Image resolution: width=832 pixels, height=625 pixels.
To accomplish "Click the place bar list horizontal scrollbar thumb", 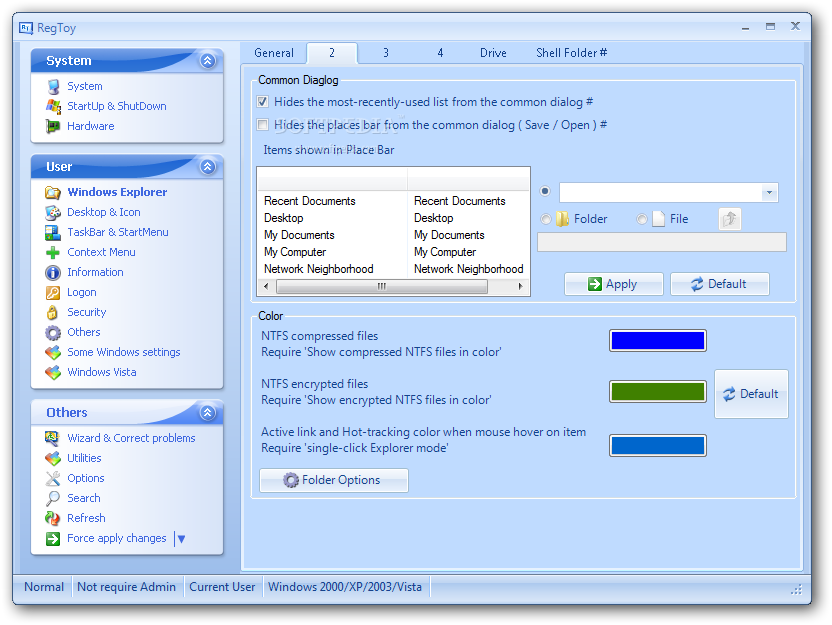I will tap(382, 287).
